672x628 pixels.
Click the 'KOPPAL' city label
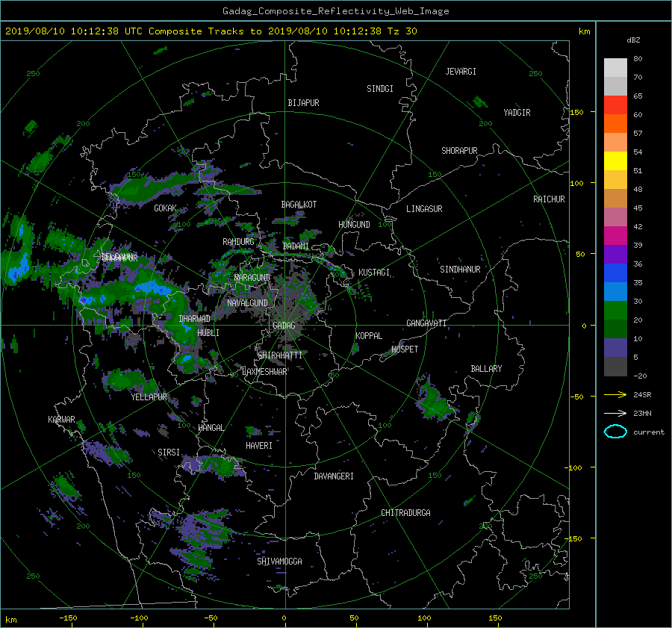(x=369, y=336)
